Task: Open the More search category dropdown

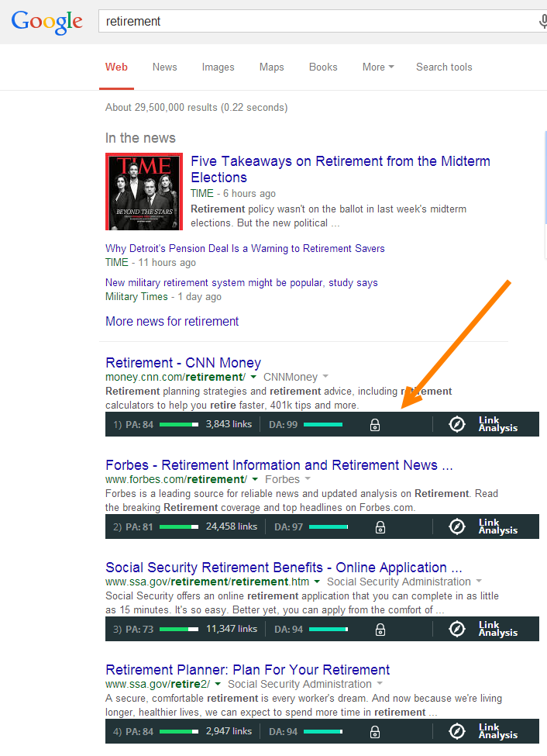Action: click(x=378, y=67)
